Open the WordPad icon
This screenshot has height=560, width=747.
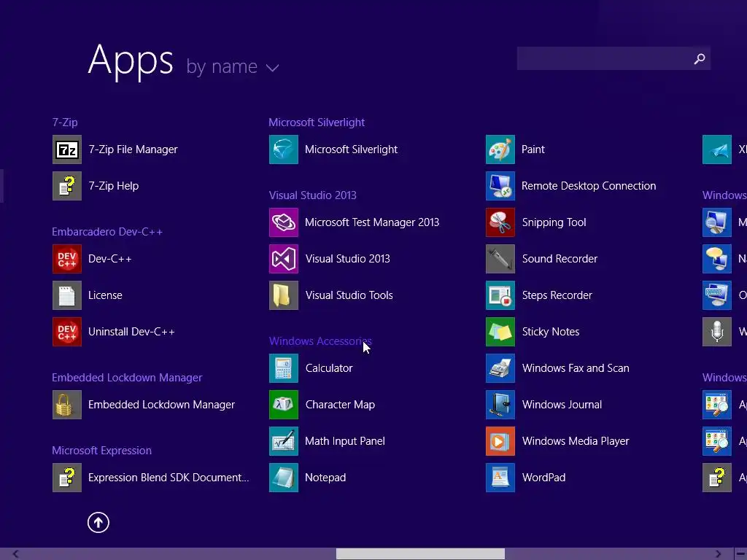pyautogui.click(x=500, y=478)
